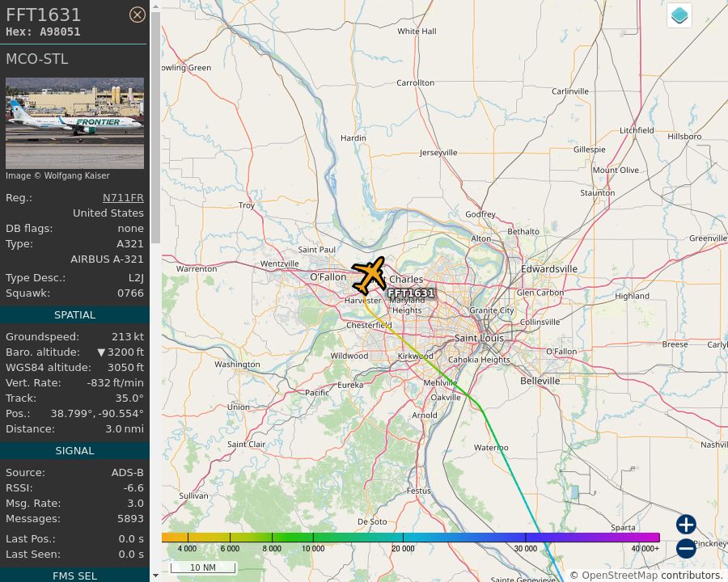Click the 10 000 mark on altitude legend

click(313, 548)
